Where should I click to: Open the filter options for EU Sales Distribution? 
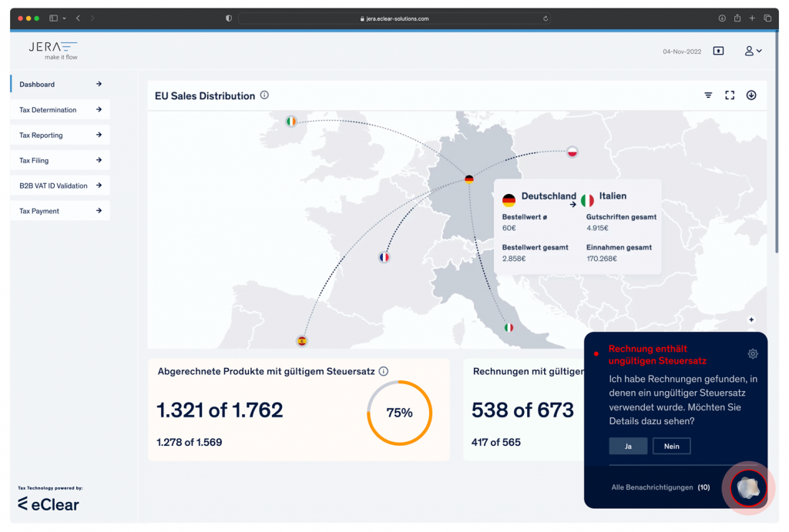708,95
